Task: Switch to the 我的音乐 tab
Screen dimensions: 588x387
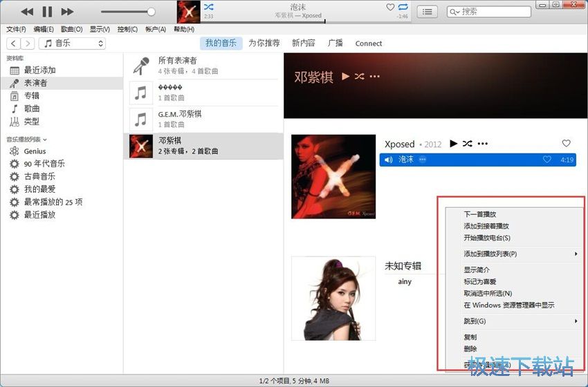Action: coord(221,43)
